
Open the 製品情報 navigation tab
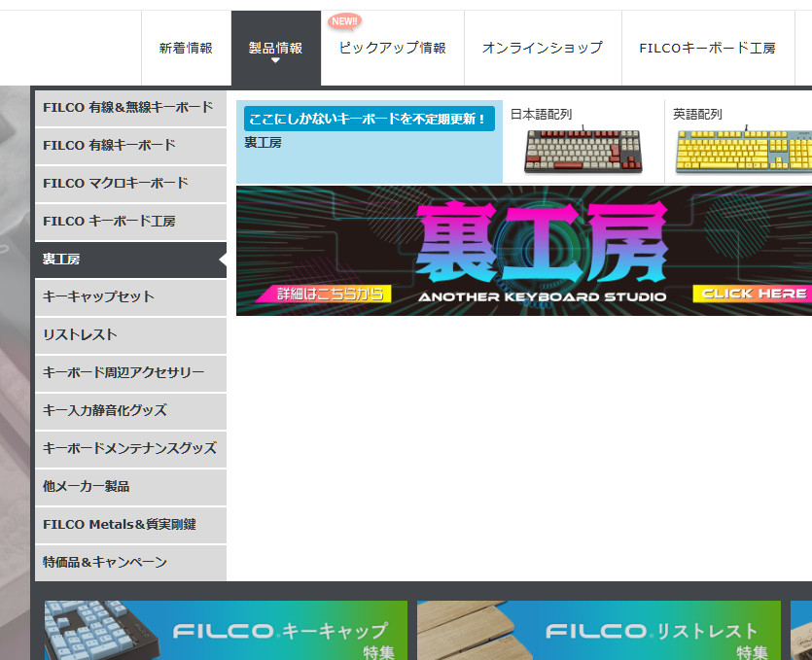pos(276,49)
